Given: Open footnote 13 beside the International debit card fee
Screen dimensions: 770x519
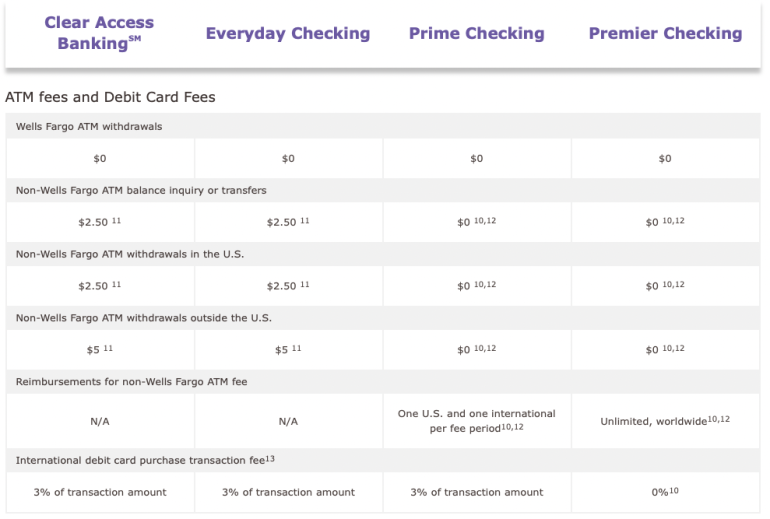Looking at the screenshot, I should 270,458.
